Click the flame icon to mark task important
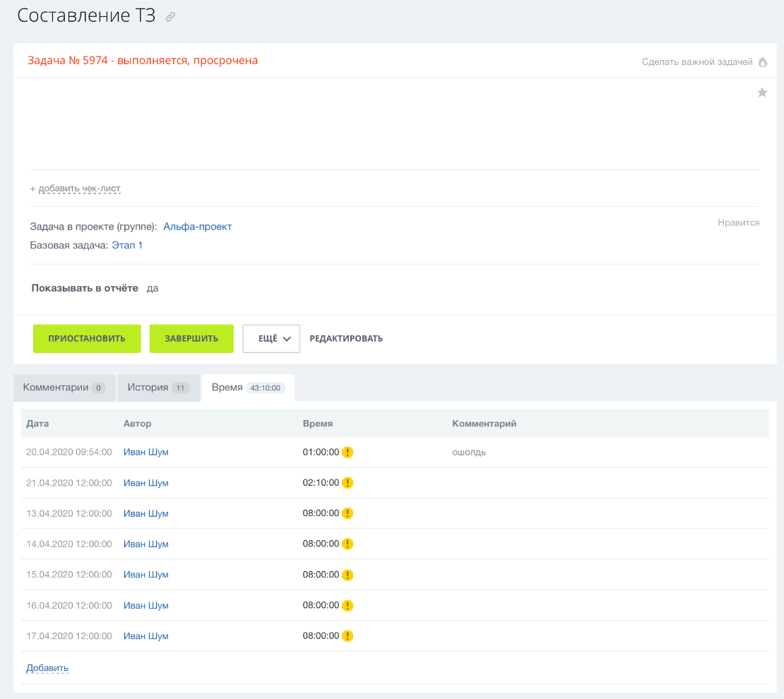The image size is (784, 699). pos(763,62)
